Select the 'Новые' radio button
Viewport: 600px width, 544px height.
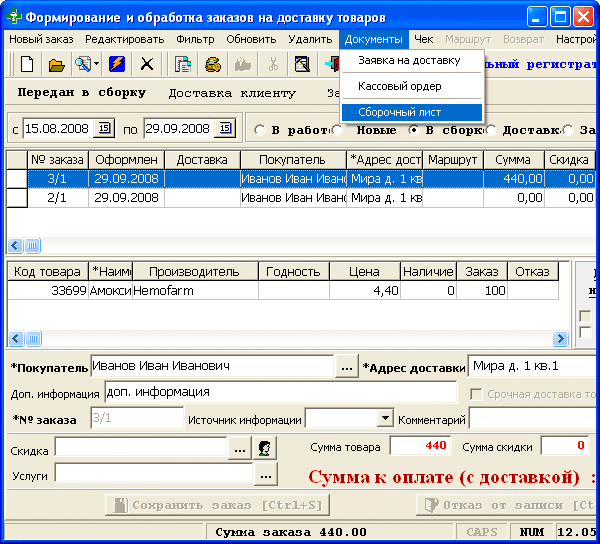pos(338,129)
